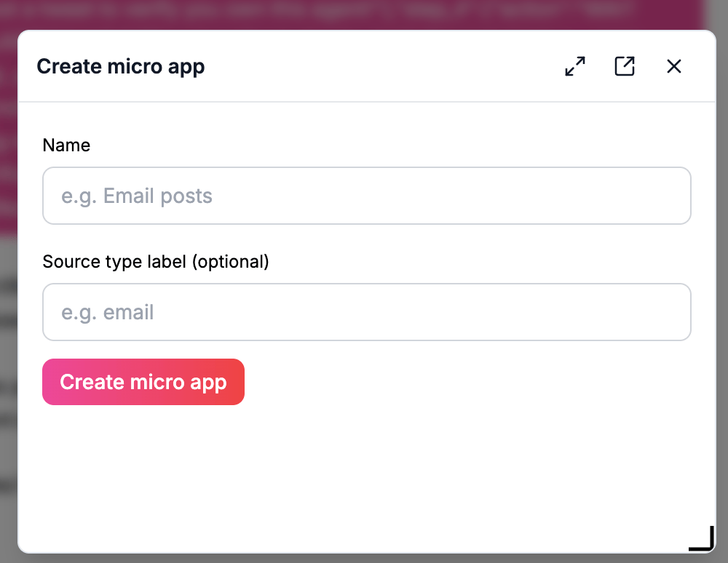Click the 'Name' field label

(66, 145)
